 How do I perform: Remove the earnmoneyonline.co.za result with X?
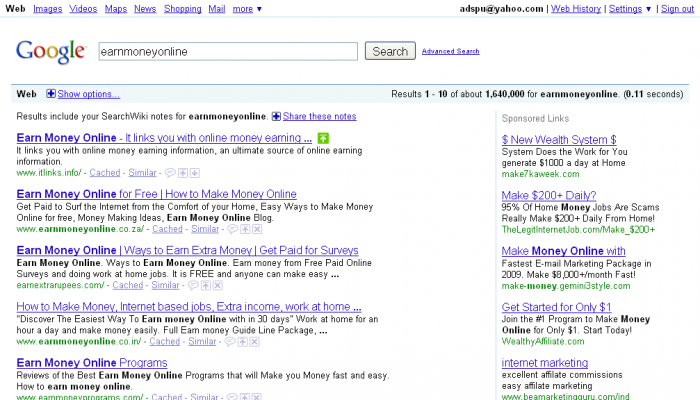pos(257,229)
